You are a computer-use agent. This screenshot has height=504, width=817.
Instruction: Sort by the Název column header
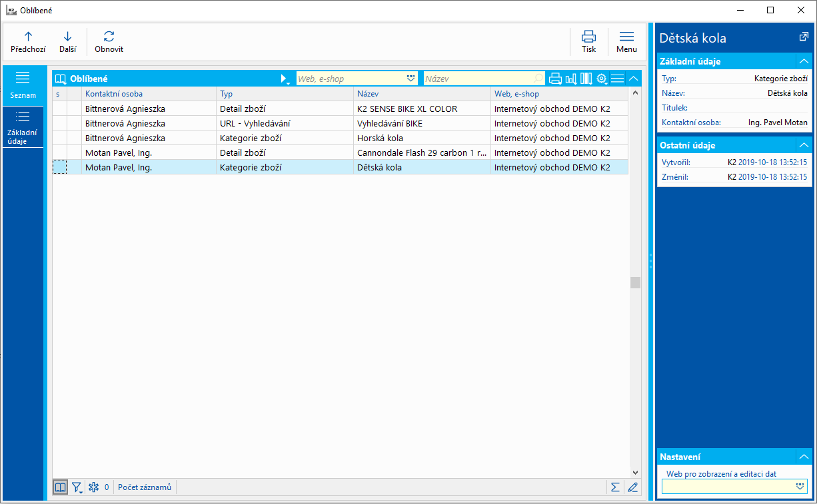(x=421, y=94)
